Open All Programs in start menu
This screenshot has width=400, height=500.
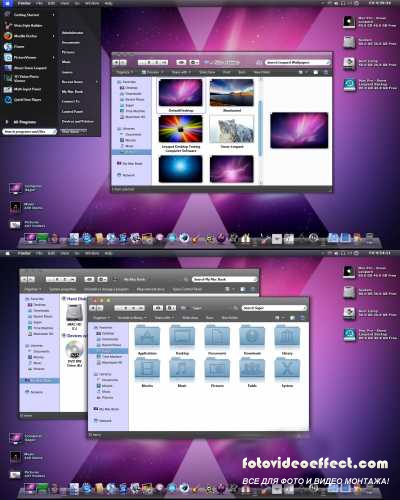pyautogui.click(x=25, y=122)
